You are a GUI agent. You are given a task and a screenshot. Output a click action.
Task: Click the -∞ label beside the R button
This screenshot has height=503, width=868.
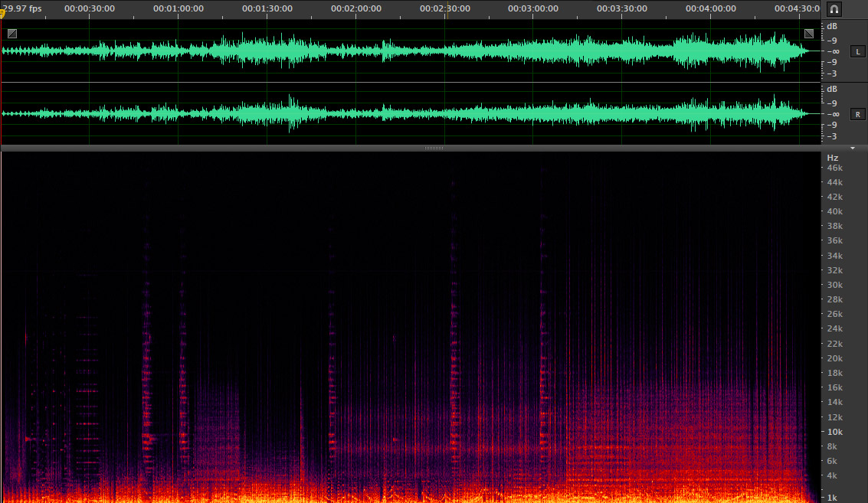833,114
